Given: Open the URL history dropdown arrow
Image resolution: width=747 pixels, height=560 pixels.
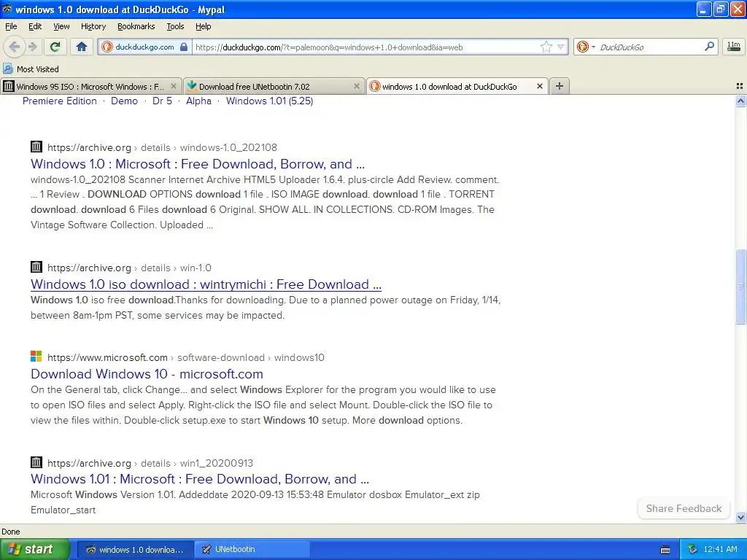Looking at the screenshot, I should 561,47.
